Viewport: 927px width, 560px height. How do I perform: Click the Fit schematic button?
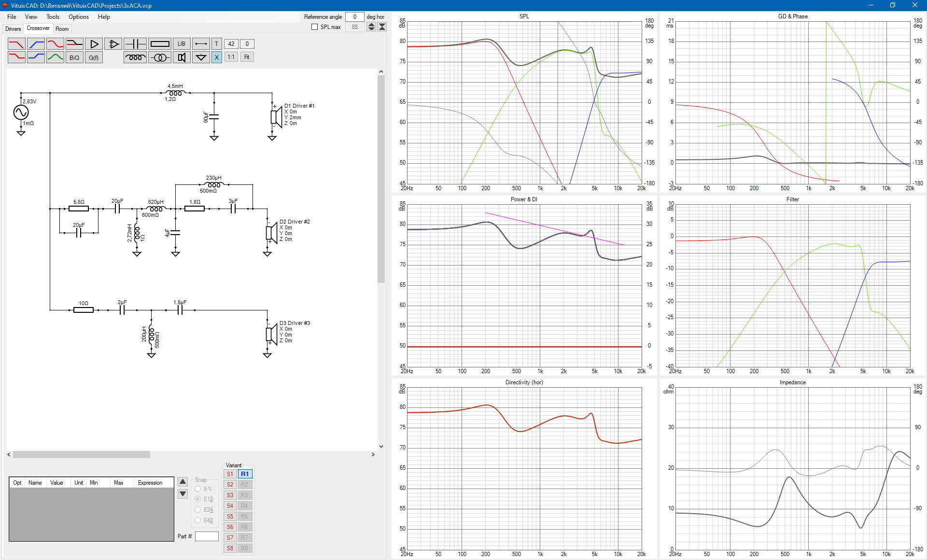[247, 57]
